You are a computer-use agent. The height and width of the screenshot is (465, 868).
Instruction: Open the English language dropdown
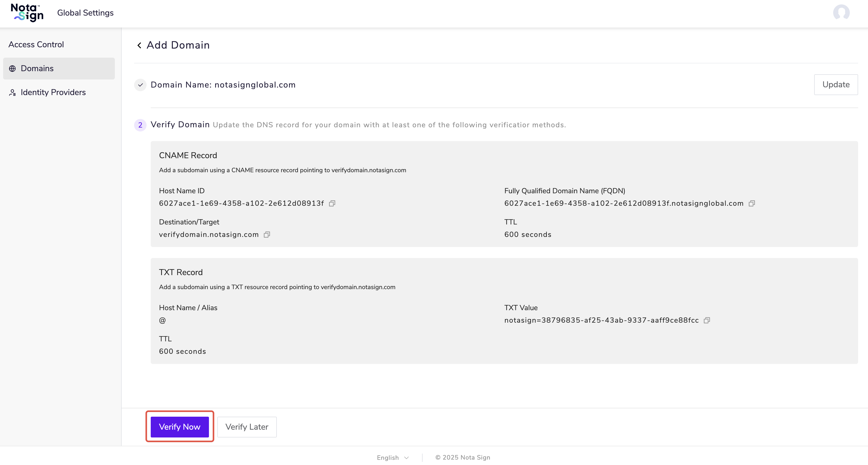coord(393,457)
